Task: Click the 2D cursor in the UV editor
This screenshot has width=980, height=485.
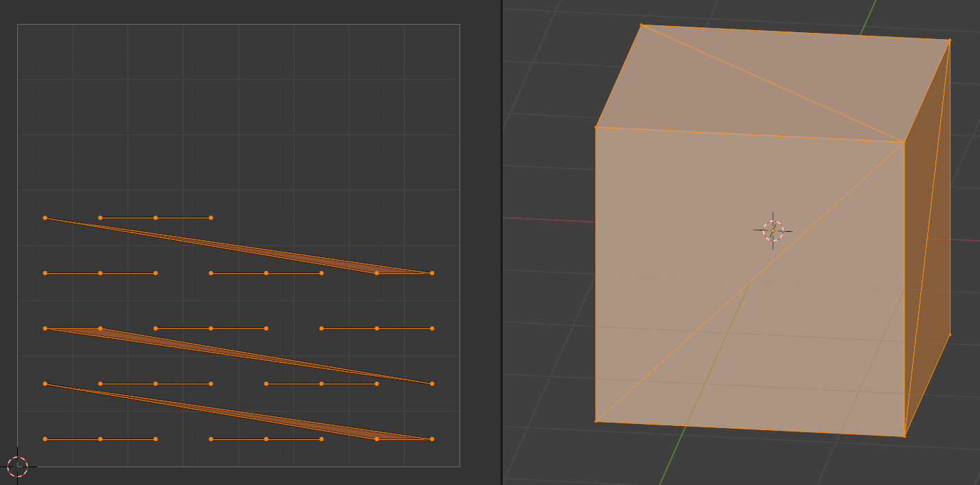Action: (17, 467)
